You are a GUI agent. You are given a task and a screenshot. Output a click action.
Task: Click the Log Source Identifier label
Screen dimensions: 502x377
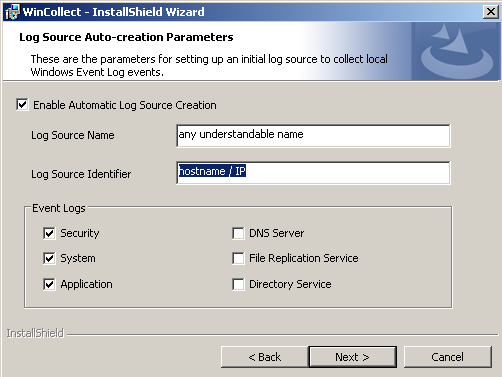(x=81, y=174)
